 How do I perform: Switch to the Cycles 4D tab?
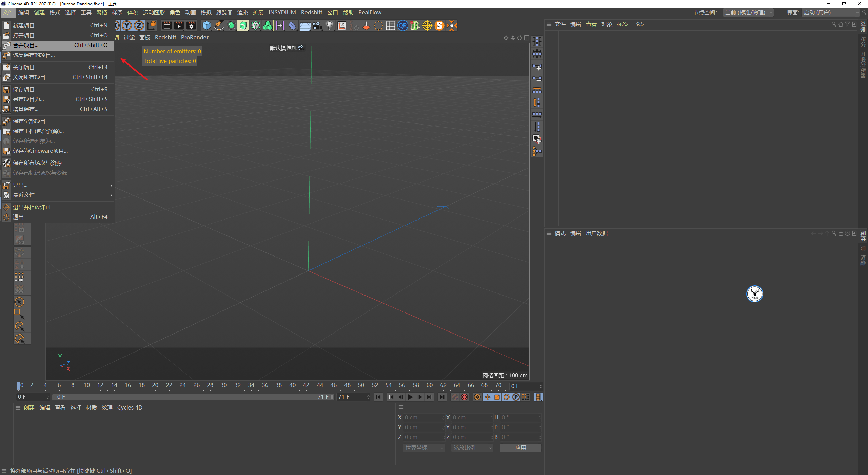(x=130, y=407)
